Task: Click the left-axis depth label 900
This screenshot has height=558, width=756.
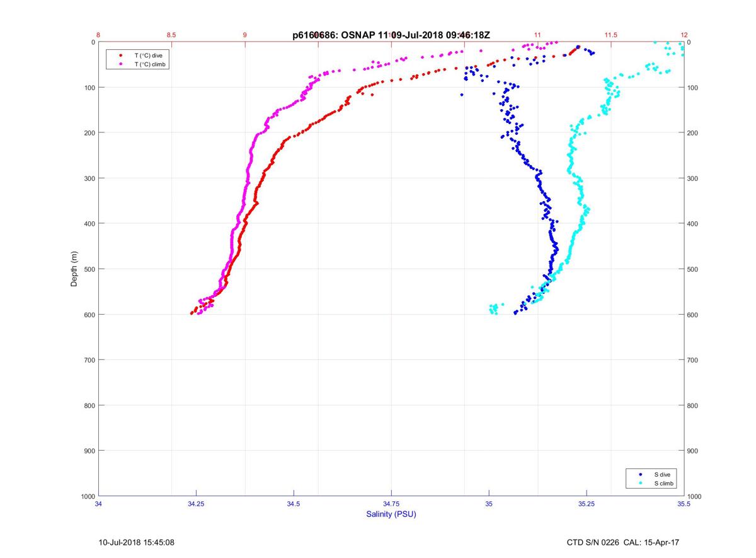Action: point(89,451)
